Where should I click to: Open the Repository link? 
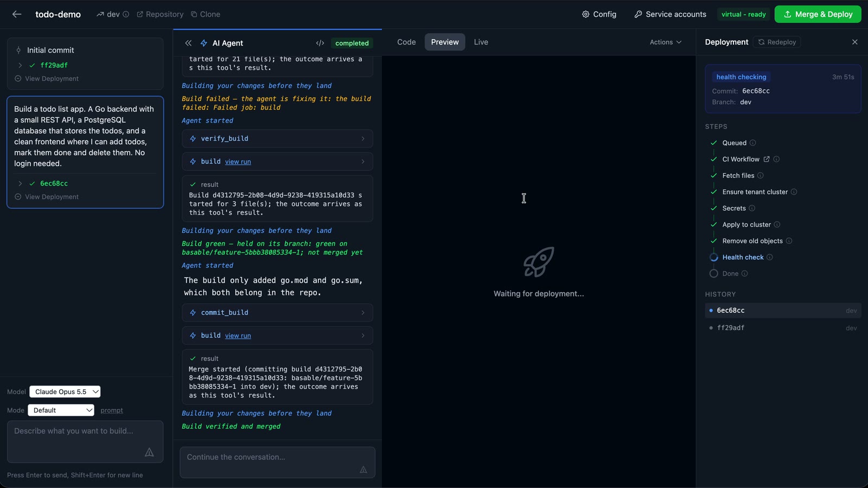pyautogui.click(x=160, y=14)
